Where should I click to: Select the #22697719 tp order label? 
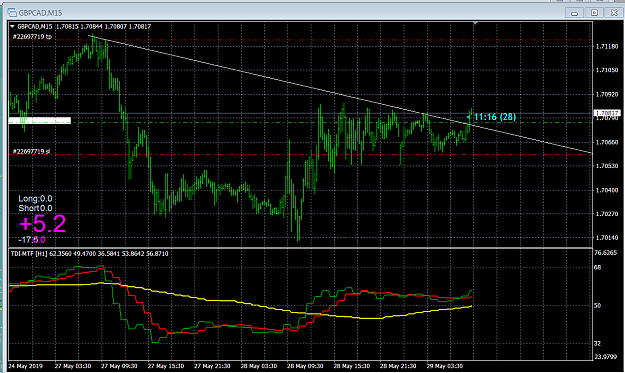pos(32,37)
